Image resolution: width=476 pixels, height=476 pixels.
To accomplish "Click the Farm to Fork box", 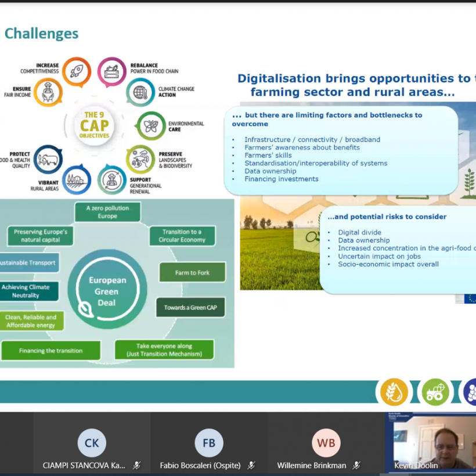I will [x=192, y=272].
